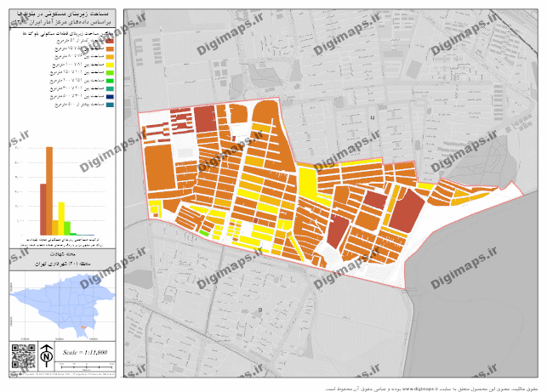Click the yellow bar in the histogram
This screenshot has width=547, height=392.
(61, 219)
